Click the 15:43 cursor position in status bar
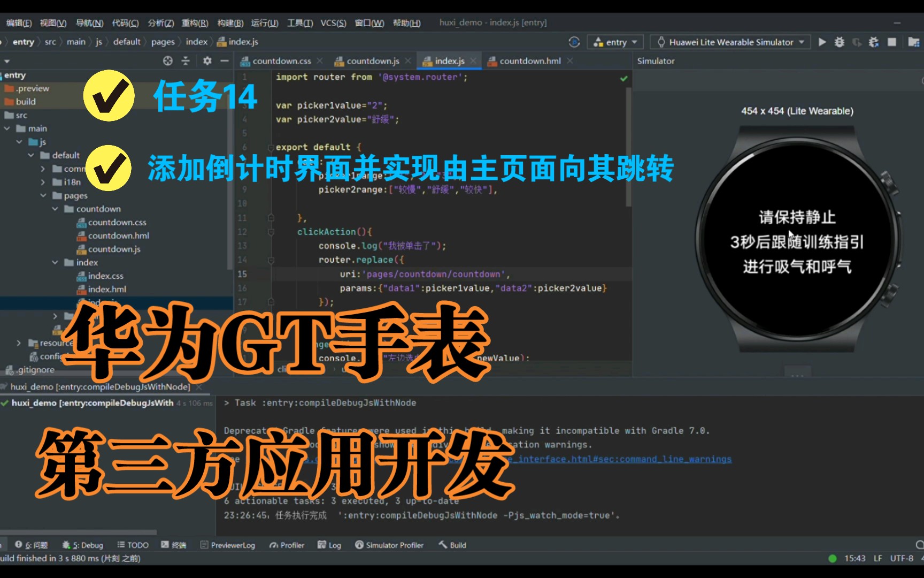924x578 pixels. click(x=854, y=558)
